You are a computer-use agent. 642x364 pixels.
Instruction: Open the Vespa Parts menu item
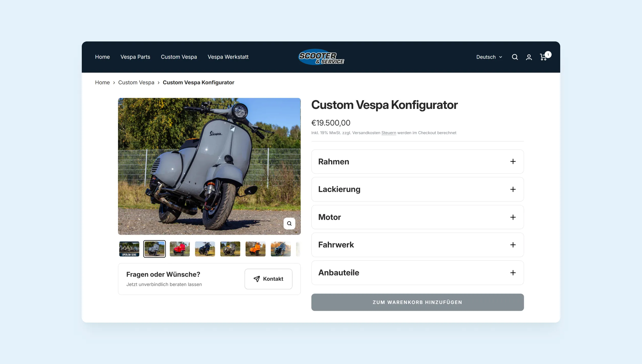coord(135,57)
